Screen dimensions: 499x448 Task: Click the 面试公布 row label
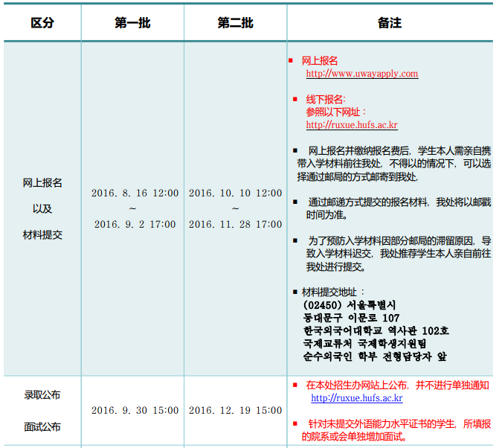pyautogui.click(x=42, y=427)
